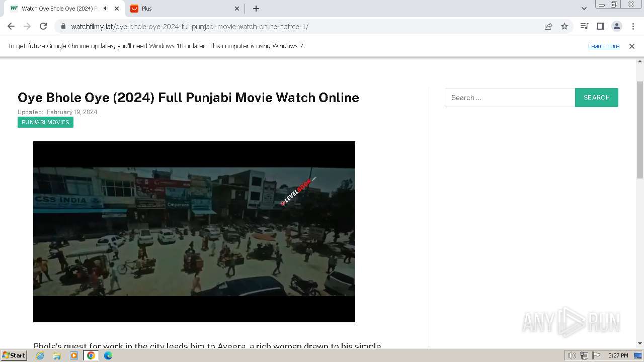Open Chrome profile avatar
Viewport: 644px width, 362px height.
[x=616, y=26]
